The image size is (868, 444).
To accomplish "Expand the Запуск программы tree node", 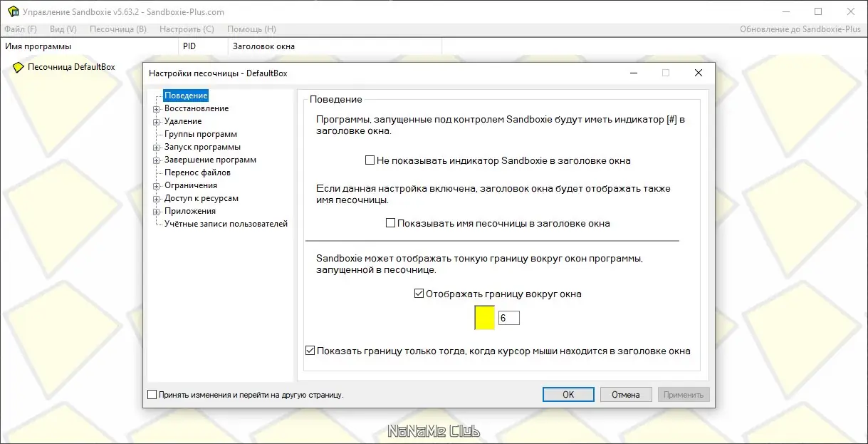I will tap(157, 148).
